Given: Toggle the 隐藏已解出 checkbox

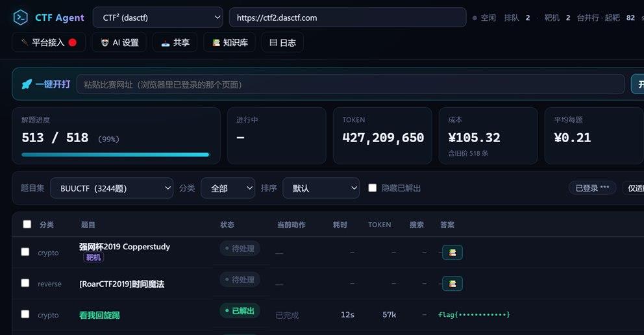Looking at the screenshot, I should tap(373, 188).
